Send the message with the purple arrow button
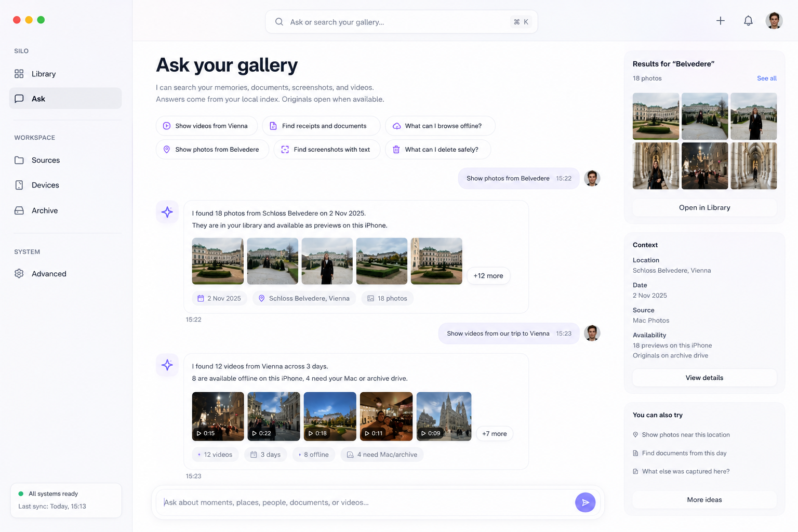Screen dimensions: 798x532 (x=586, y=502)
